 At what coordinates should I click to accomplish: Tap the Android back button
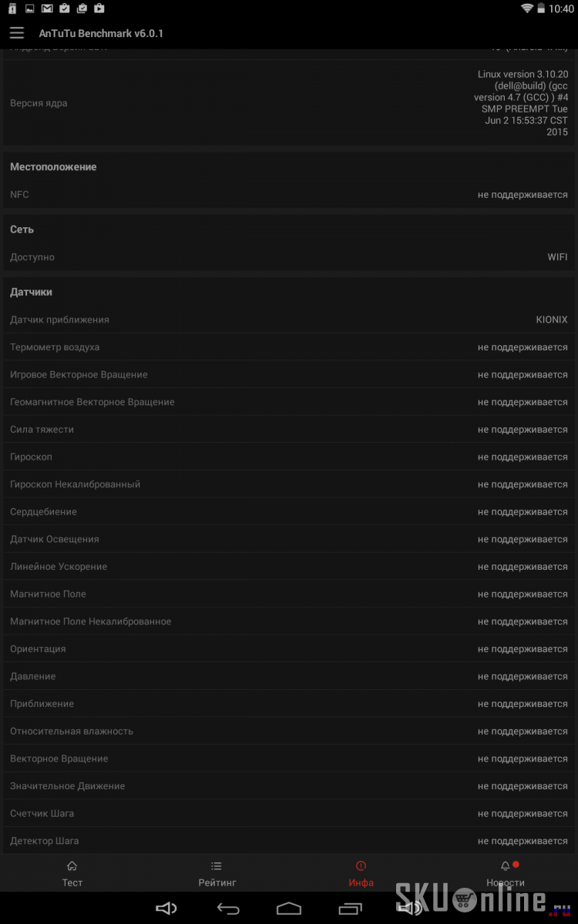228,909
